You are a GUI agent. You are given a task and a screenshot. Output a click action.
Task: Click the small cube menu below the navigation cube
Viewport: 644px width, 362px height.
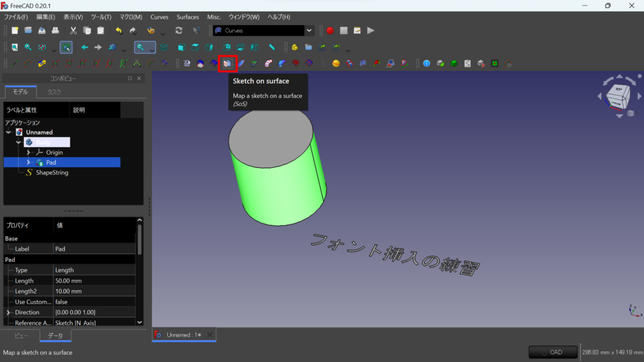[x=630, y=113]
